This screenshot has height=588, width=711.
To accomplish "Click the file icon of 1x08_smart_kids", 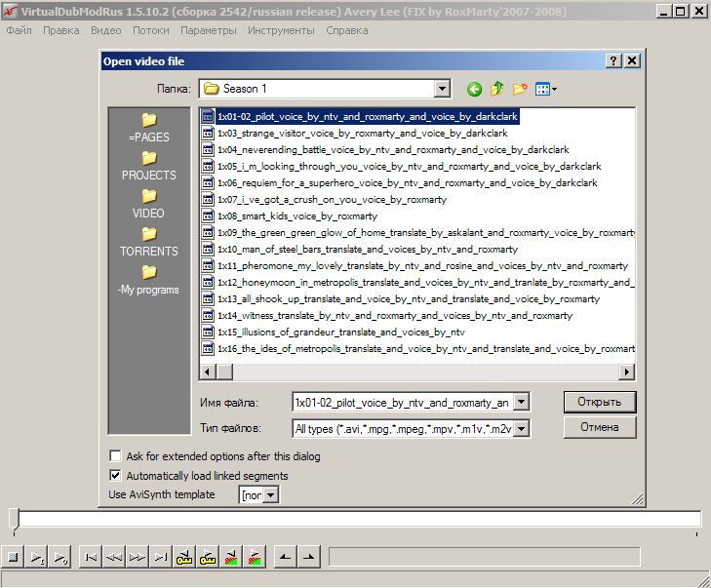I will pyautogui.click(x=208, y=216).
